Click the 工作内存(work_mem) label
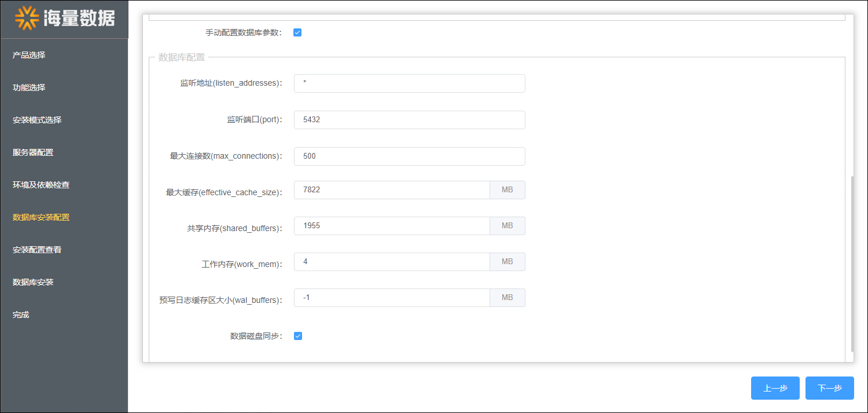868x413 pixels. [242, 264]
